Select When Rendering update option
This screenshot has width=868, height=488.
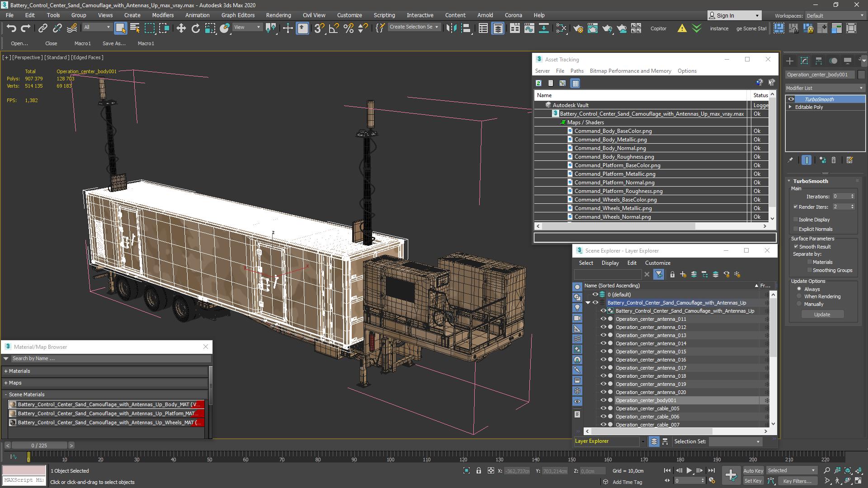click(x=799, y=296)
